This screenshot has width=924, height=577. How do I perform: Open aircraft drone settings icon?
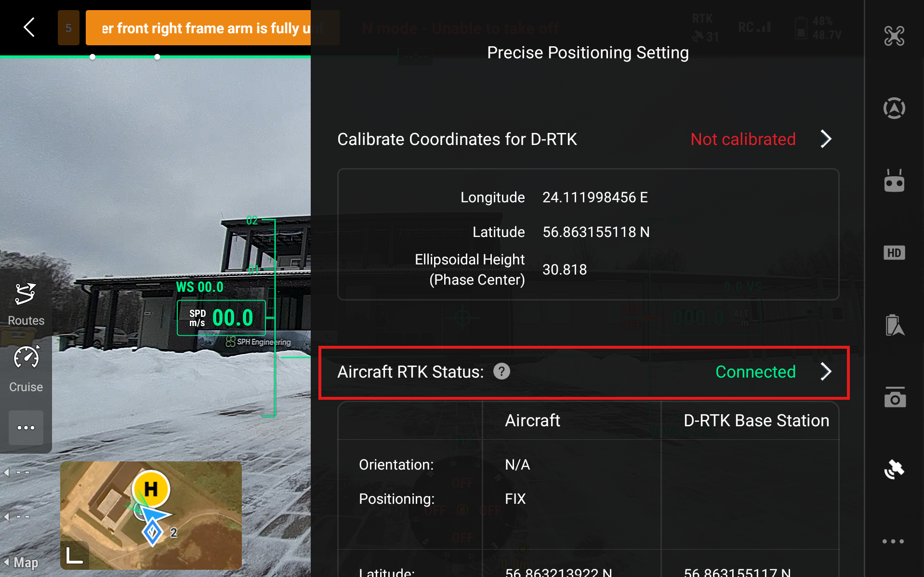coord(894,36)
